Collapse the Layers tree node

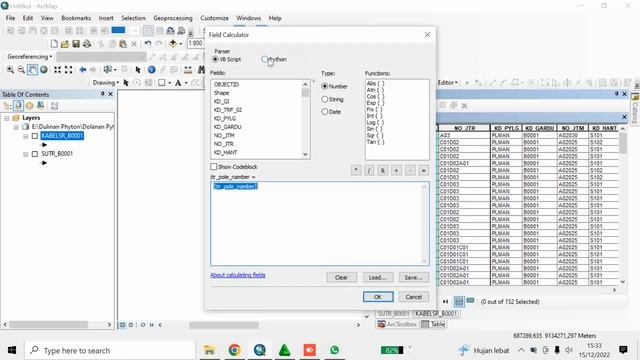tap(7, 118)
